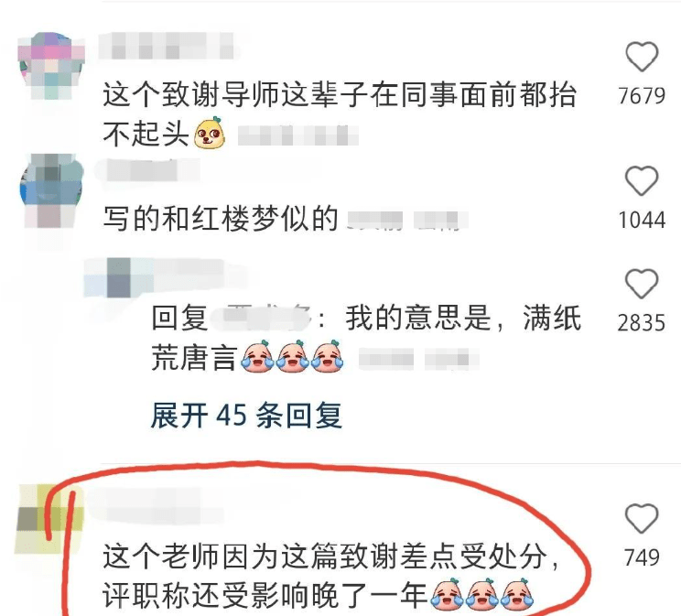Tap the laughing-crying emojis after 荒唐言
Screen dimensions: 681x616
[292, 357]
